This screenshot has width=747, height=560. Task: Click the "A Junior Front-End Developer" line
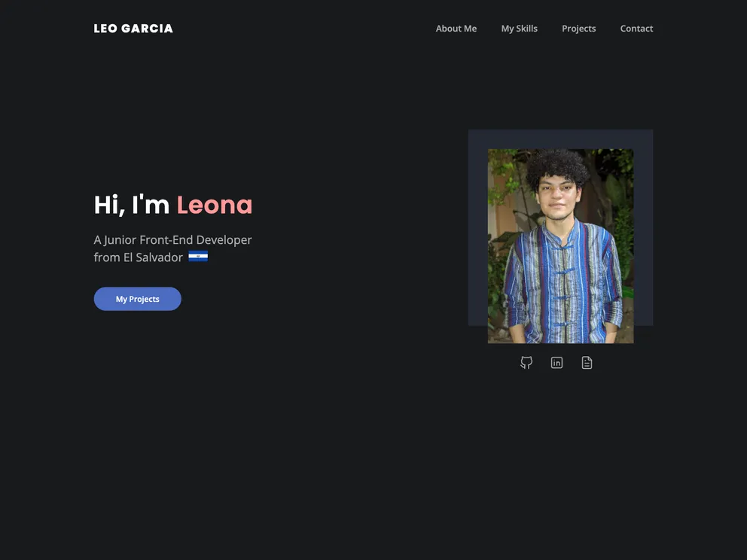pyautogui.click(x=172, y=239)
